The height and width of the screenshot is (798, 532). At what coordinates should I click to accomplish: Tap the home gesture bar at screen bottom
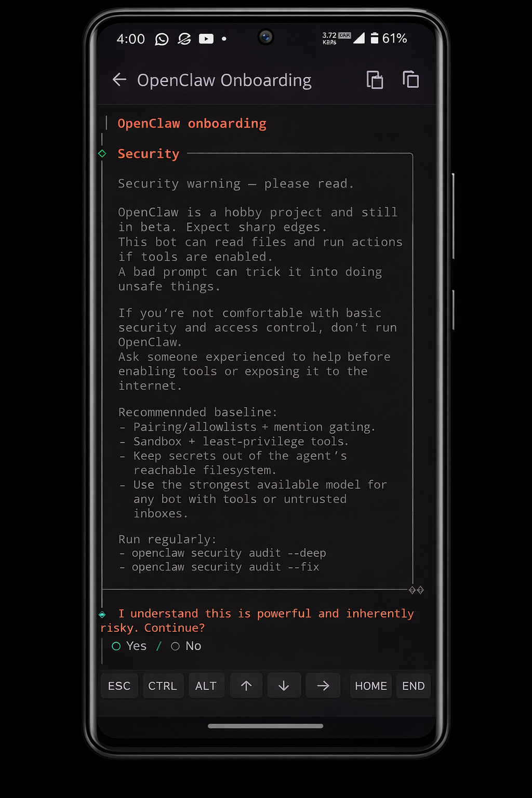266,726
